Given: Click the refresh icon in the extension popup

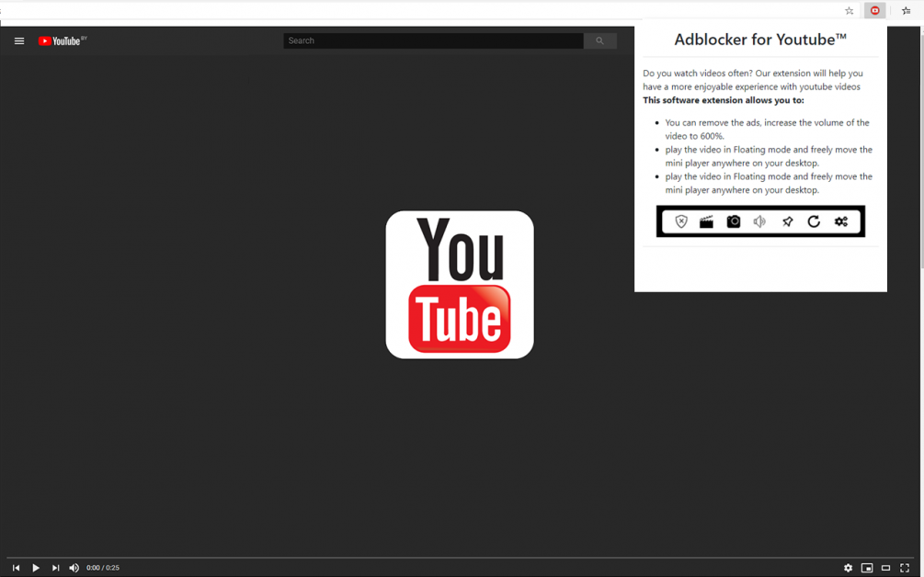Looking at the screenshot, I should pos(814,221).
